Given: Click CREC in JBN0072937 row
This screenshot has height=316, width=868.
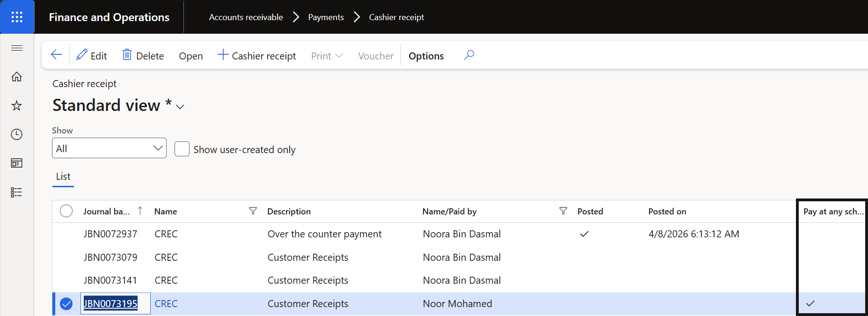Looking at the screenshot, I should coord(166,234).
